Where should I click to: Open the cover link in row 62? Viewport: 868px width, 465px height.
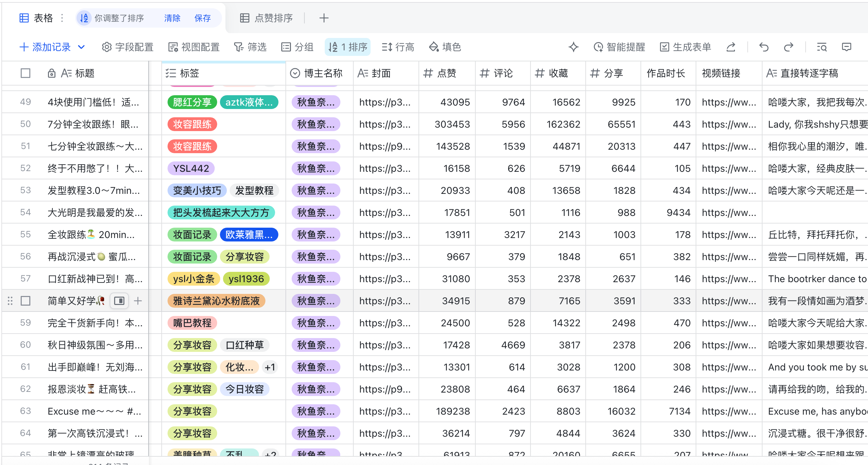point(385,389)
